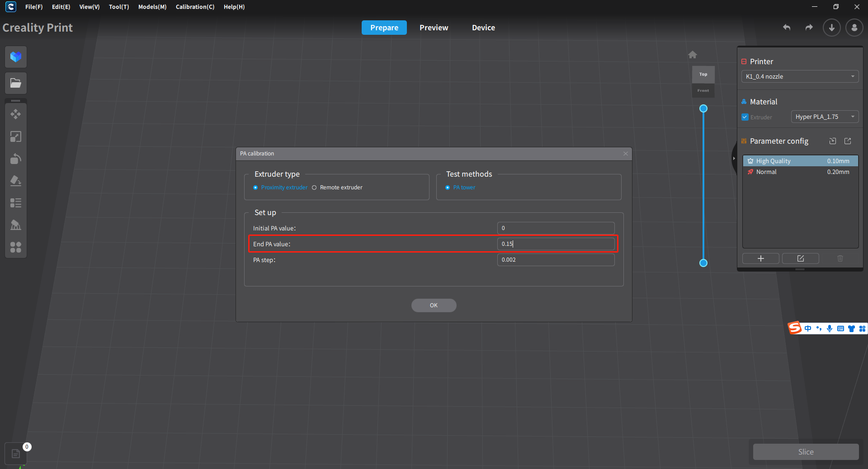
Task: Toggle the IME punctuation mode icon
Action: pos(819,328)
